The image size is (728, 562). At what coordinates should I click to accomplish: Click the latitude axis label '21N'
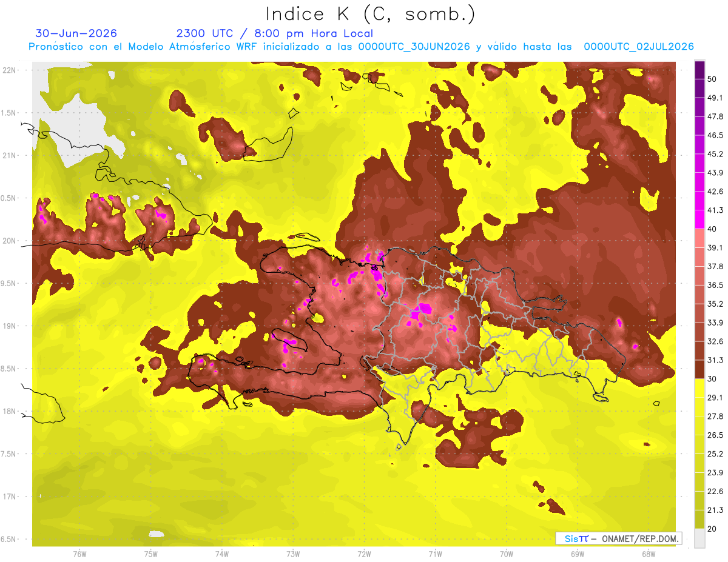pos(10,155)
